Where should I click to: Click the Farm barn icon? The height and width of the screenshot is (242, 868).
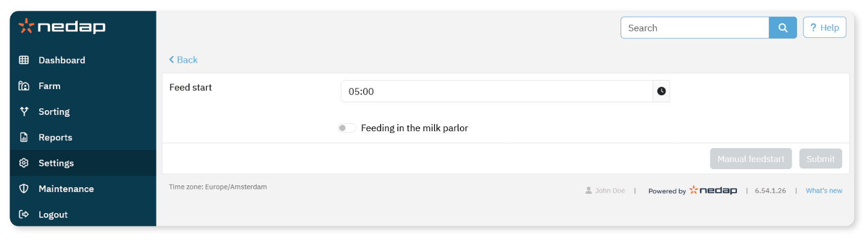tap(24, 86)
